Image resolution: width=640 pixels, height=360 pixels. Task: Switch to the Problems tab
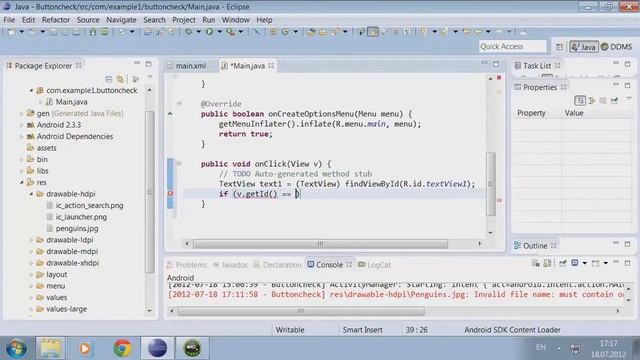click(187, 265)
